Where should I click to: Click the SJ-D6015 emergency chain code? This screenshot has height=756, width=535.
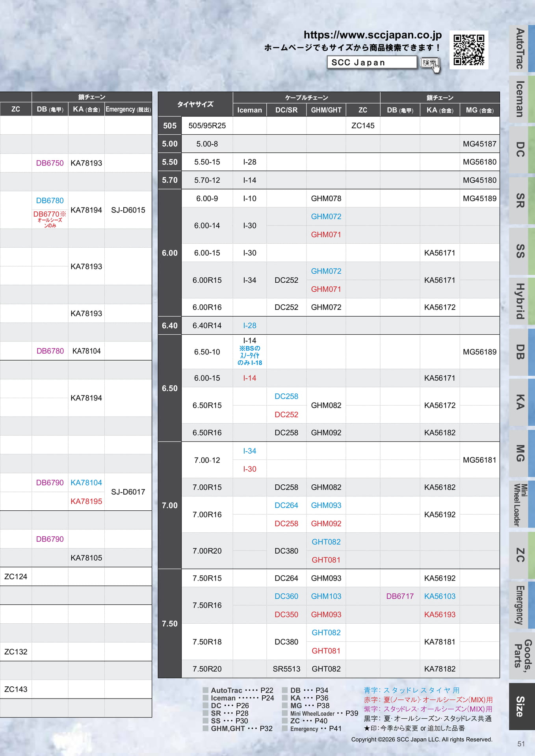(x=128, y=210)
